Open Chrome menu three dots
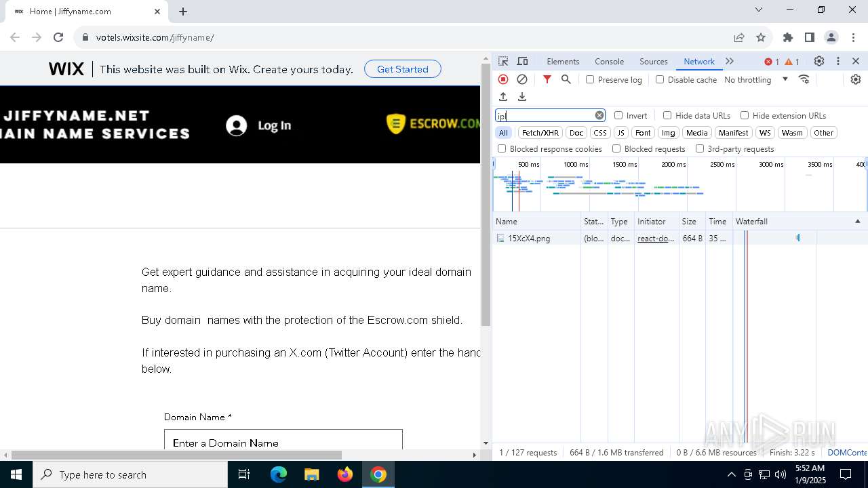The image size is (868, 488). [x=852, y=37]
